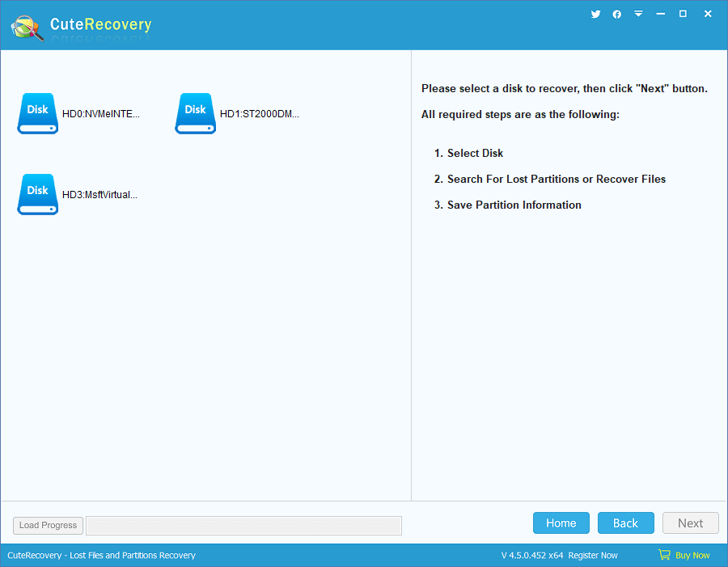Click '3. Save Partition Information' step text
The width and height of the screenshot is (728, 567).
pos(507,205)
